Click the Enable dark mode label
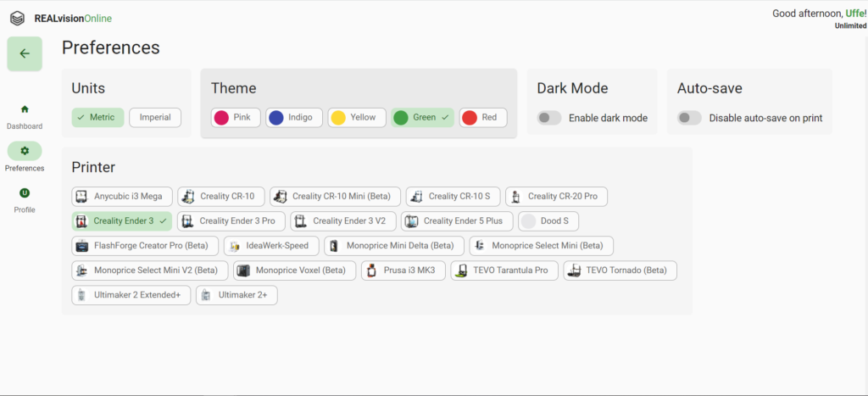868x396 pixels. coord(609,118)
